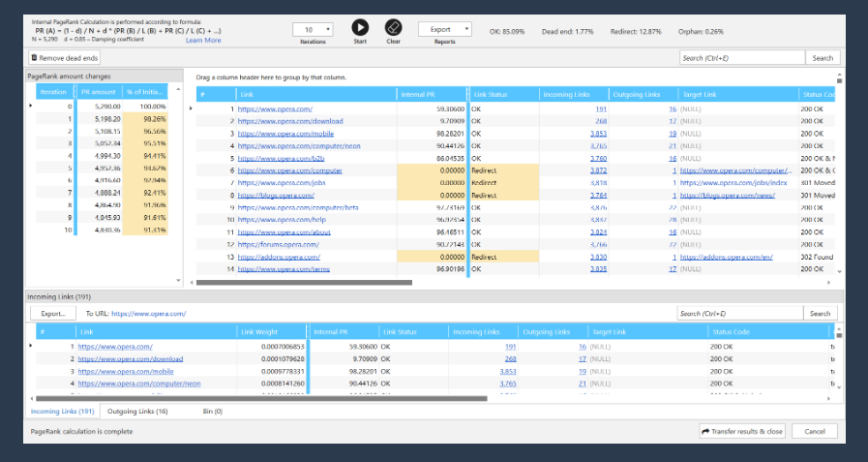Click scroll-down arrow of main table
The image size is (868, 462).
click(839, 271)
